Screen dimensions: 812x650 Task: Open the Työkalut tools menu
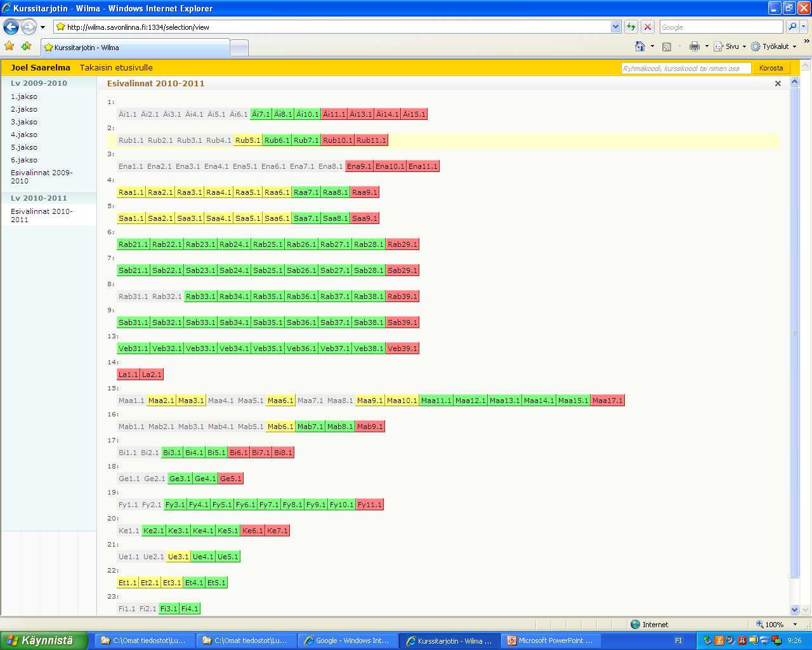(x=774, y=46)
